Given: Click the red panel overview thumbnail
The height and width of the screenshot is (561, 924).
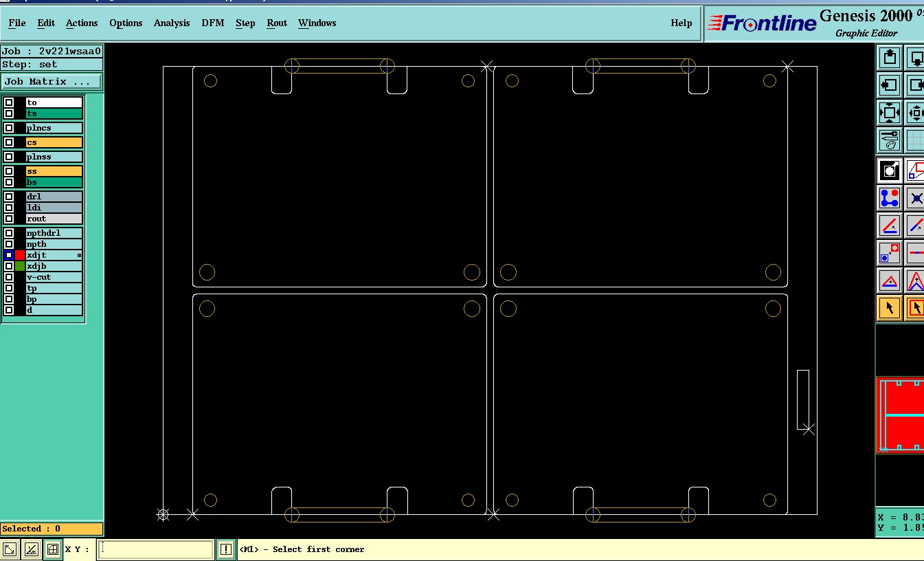Looking at the screenshot, I should tap(900, 415).
